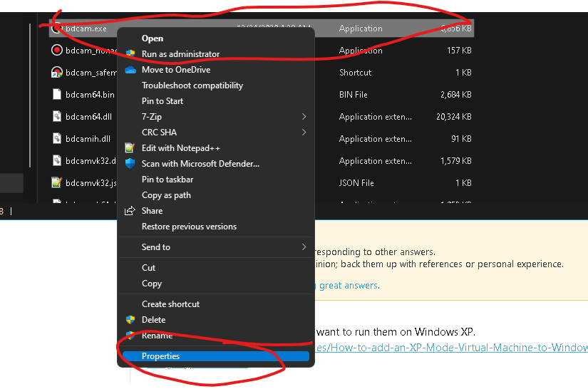Expand the CRC SHA submenu arrow
This screenshot has height=389, width=588.
[x=304, y=133]
